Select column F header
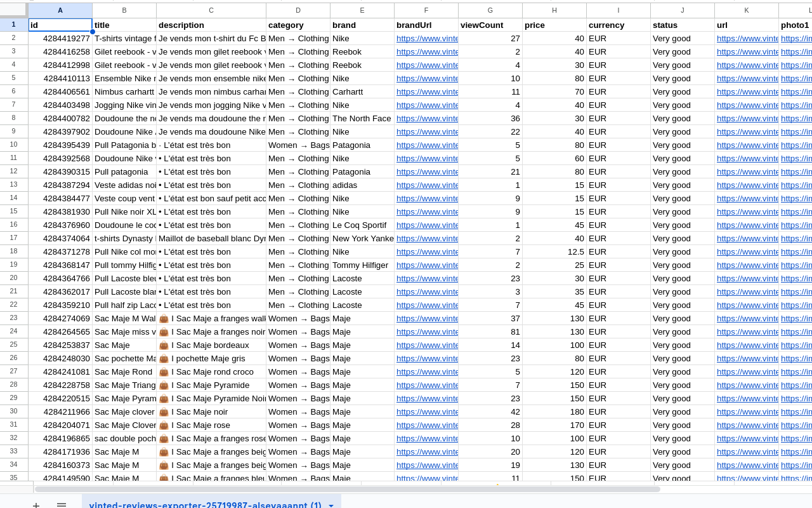The image size is (812, 508). pyautogui.click(x=426, y=11)
